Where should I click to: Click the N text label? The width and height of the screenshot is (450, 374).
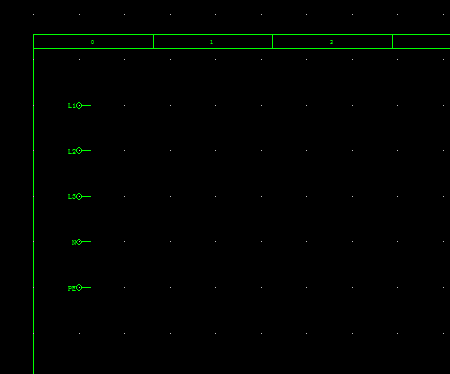(x=74, y=242)
